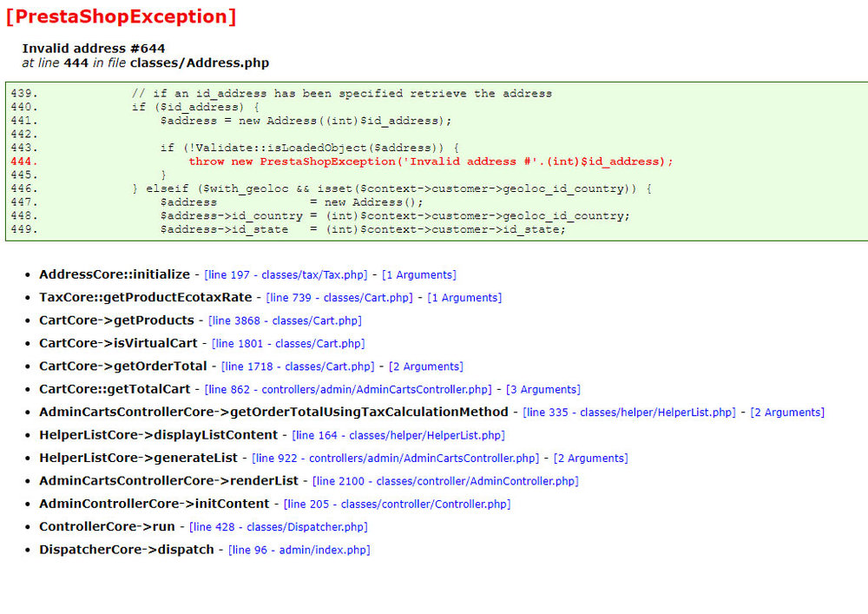
Task: Click the CartCore->getOrderTotal trace entry
Action: click(123, 366)
